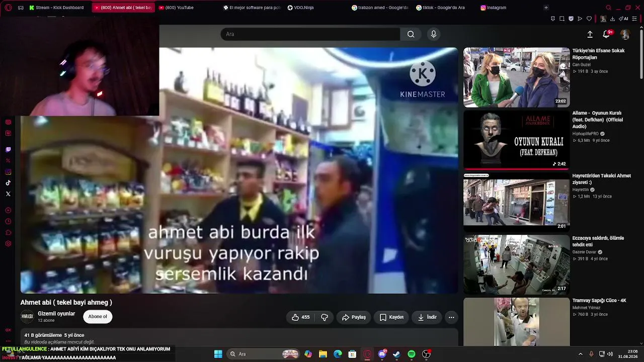
Task: Start voice search with the microphone
Action: (x=434, y=34)
